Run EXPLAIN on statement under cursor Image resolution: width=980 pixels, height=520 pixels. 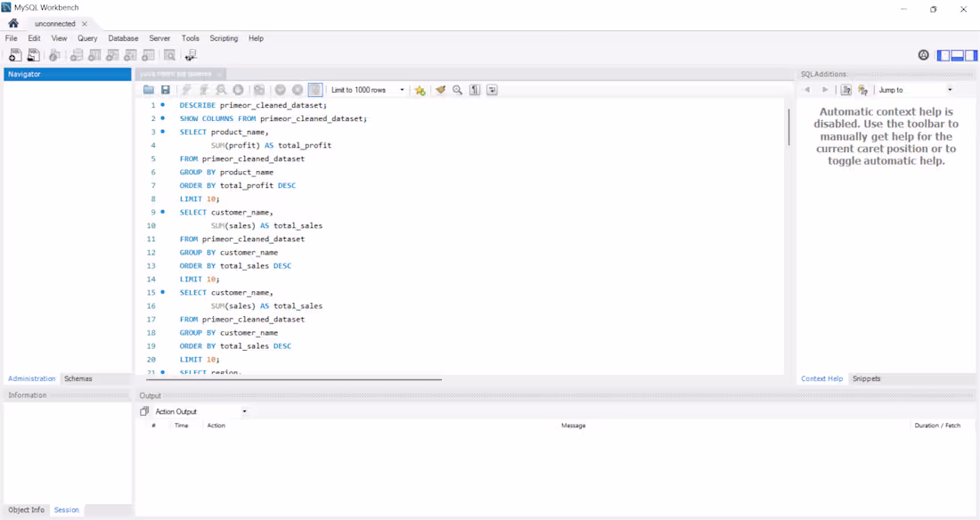[221, 90]
